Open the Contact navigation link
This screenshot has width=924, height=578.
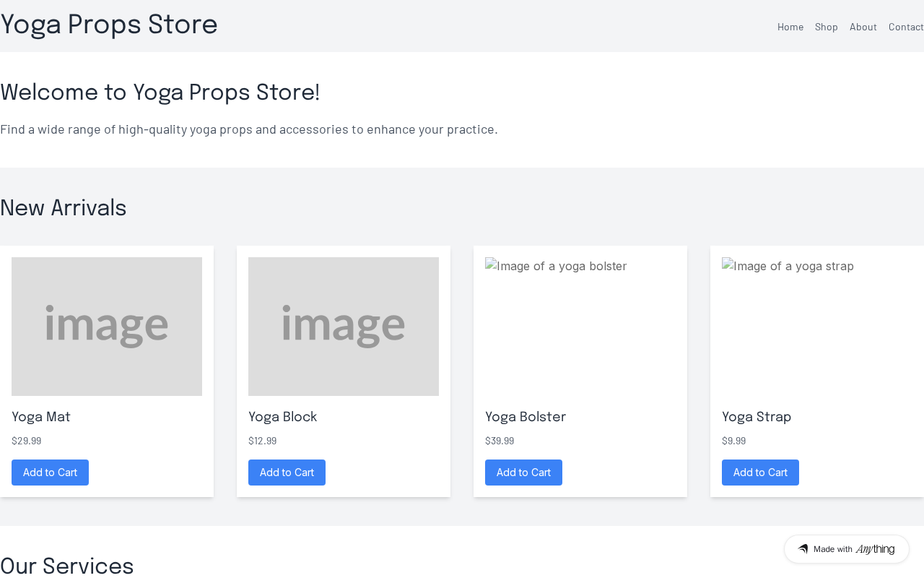(906, 27)
